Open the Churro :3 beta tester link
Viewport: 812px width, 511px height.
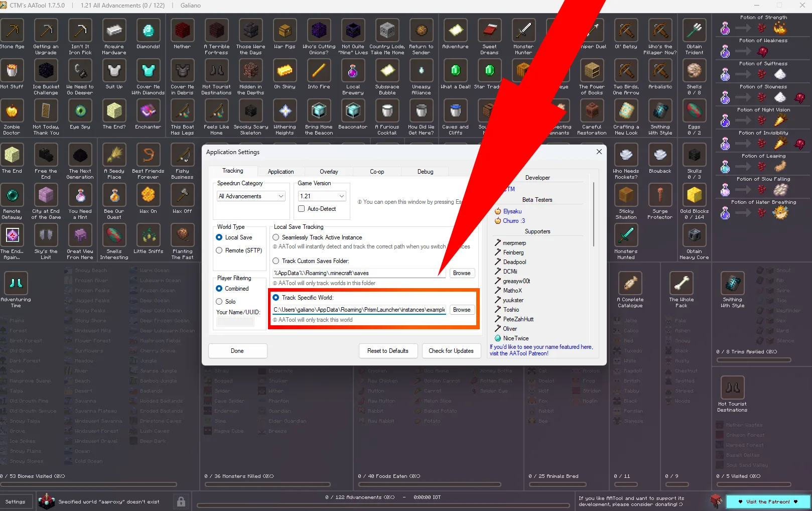tap(514, 221)
